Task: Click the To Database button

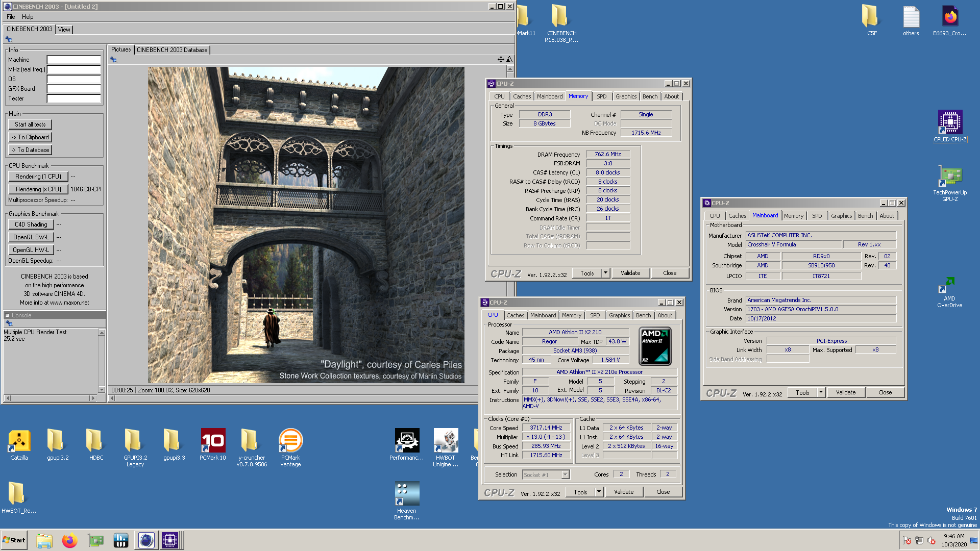Action: tap(30, 150)
